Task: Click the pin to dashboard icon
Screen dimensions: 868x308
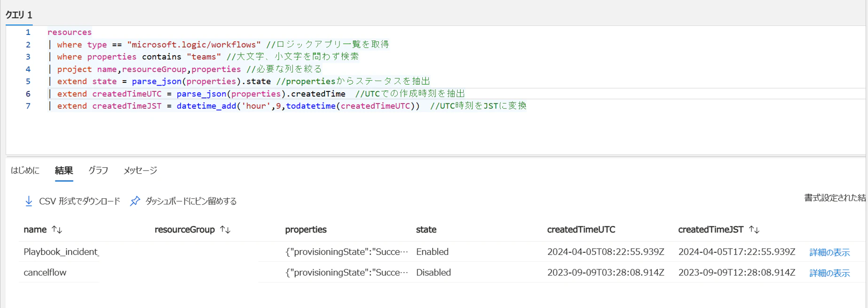Action: click(x=135, y=201)
